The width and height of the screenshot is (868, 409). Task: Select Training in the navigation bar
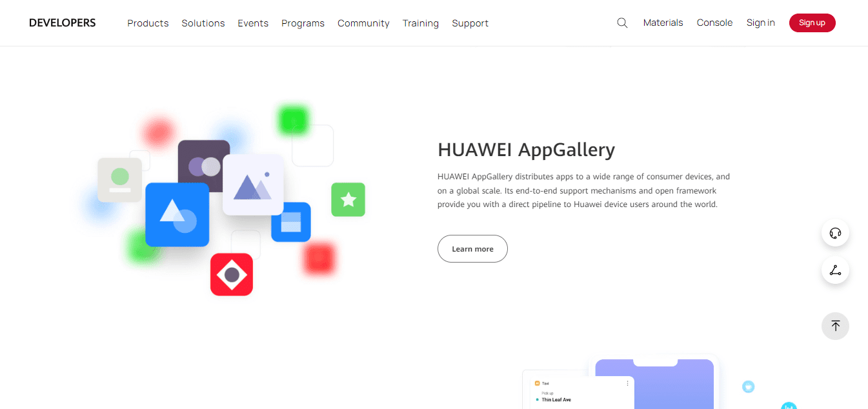pyautogui.click(x=421, y=23)
